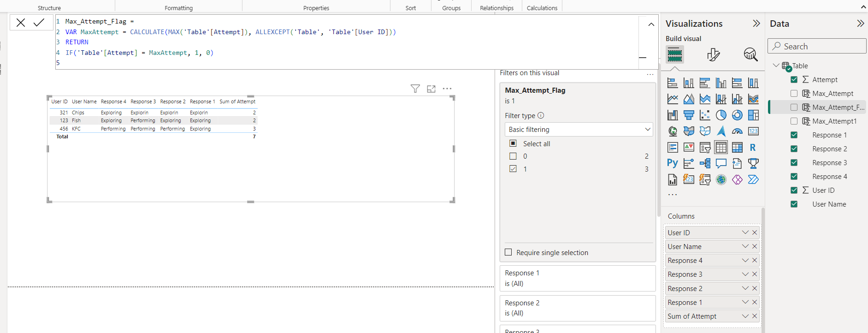Select the Matrix visualization icon
The height and width of the screenshot is (333, 868).
click(x=737, y=147)
